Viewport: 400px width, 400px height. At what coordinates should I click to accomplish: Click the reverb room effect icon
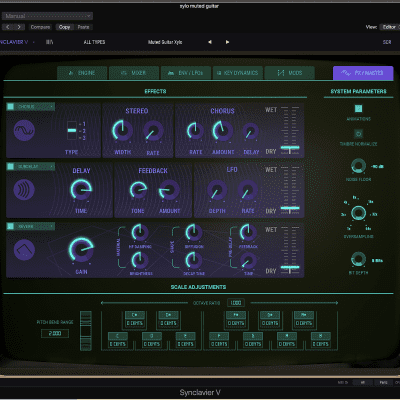click(x=24, y=249)
